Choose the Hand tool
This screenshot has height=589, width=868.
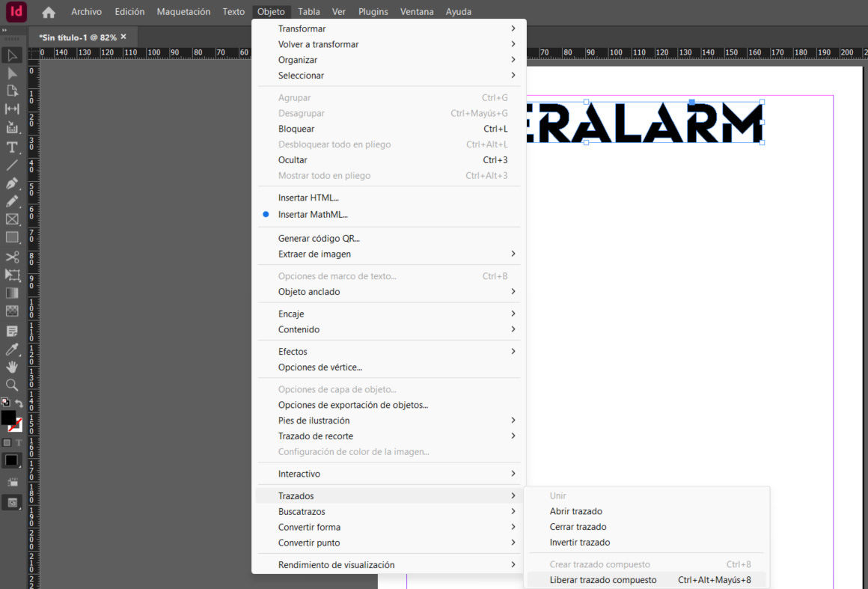[12, 367]
